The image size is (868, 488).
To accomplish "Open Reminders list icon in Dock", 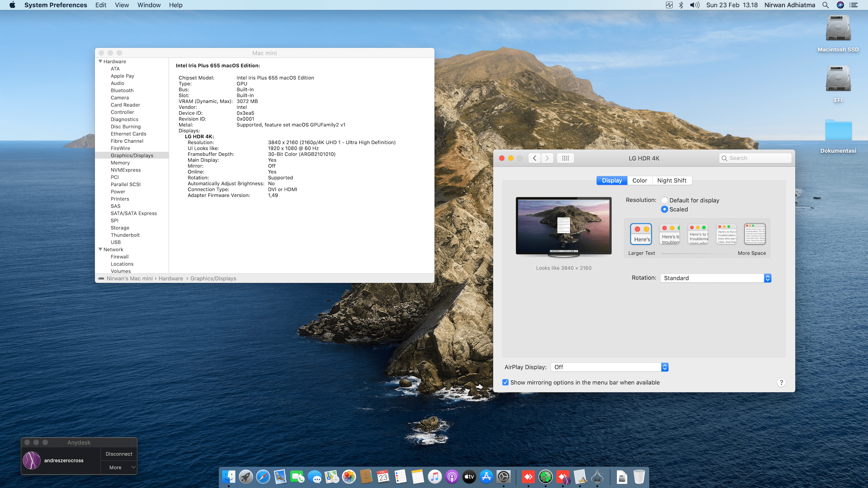I will click(401, 477).
